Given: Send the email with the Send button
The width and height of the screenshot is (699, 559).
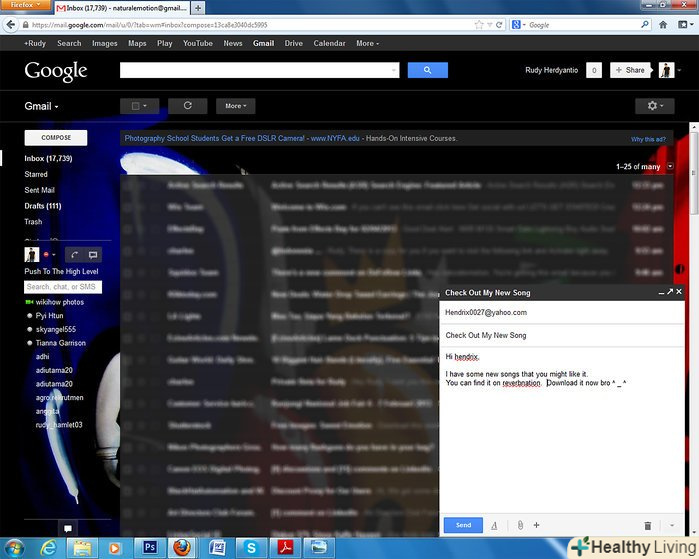Looking at the screenshot, I should (463, 525).
